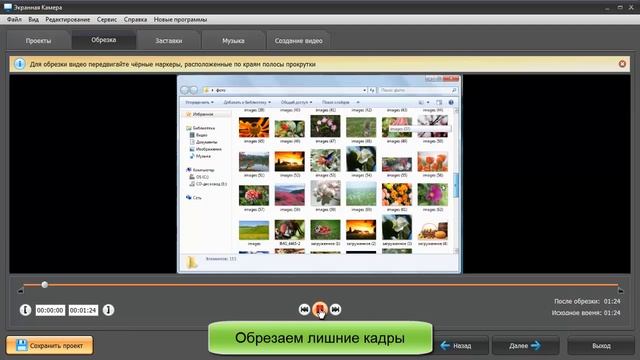Close the yellow hint banner
This screenshot has width=640, height=360.
pos(622,64)
